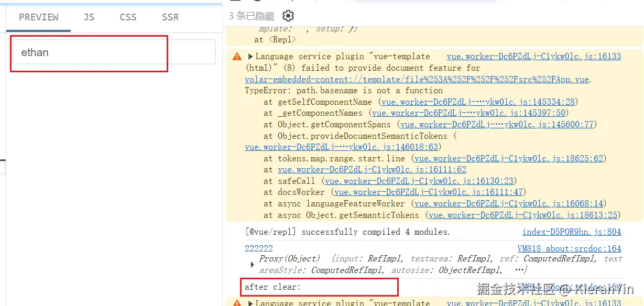Screen dimensions: 644x306
Task: Switch to the JS tab
Action: click(x=89, y=17)
